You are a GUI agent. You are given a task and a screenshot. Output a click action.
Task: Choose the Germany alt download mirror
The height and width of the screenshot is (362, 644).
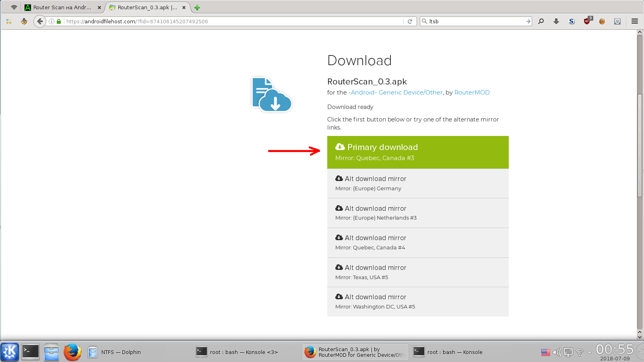(417, 183)
